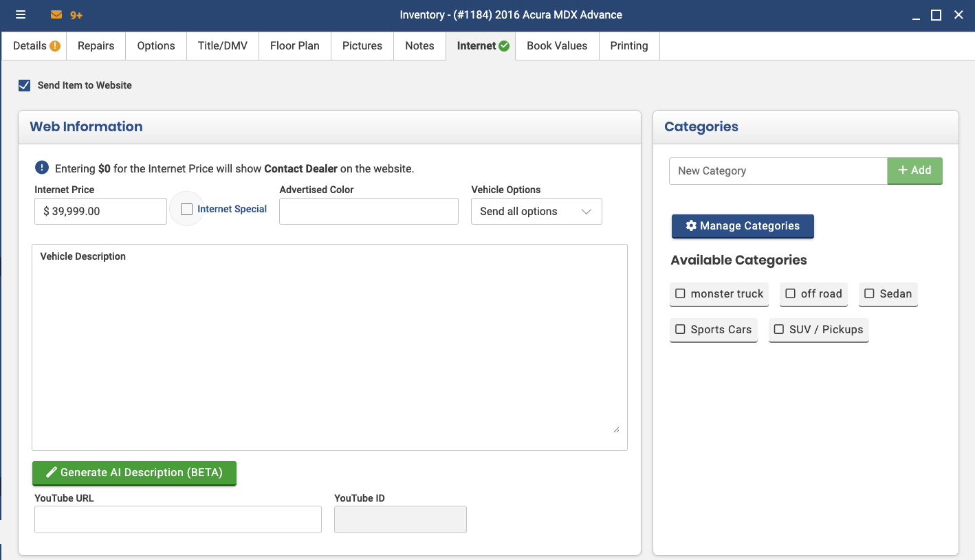Switch to the Title/DMV tab
975x560 pixels.
pyautogui.click(x=223, y=46)
